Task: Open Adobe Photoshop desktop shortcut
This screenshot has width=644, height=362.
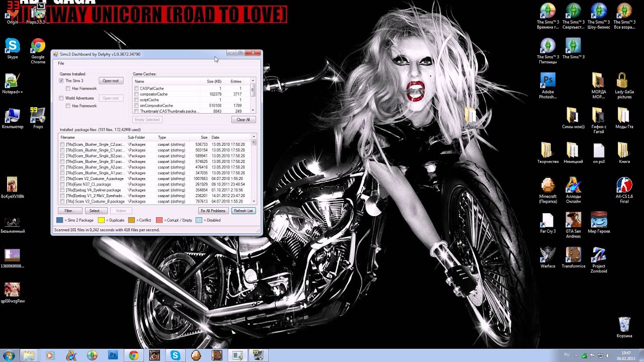Action: click(547, 86)
